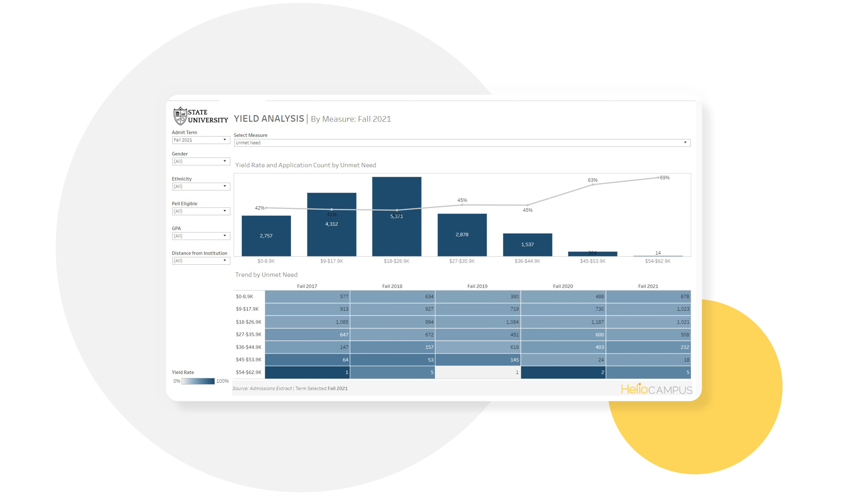Open the Admit Term dropdown
The width and height of the screenshot is (868, 496).
click(x=201, y=140)
